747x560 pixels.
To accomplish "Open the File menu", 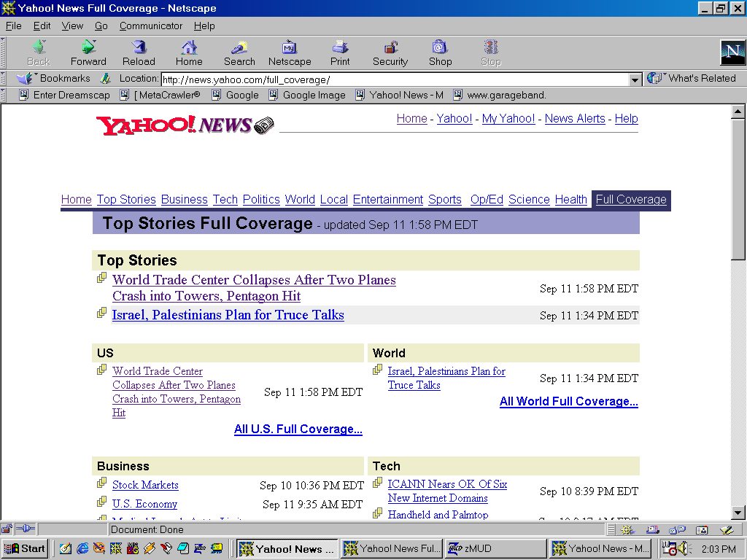I will coord(13,26).
